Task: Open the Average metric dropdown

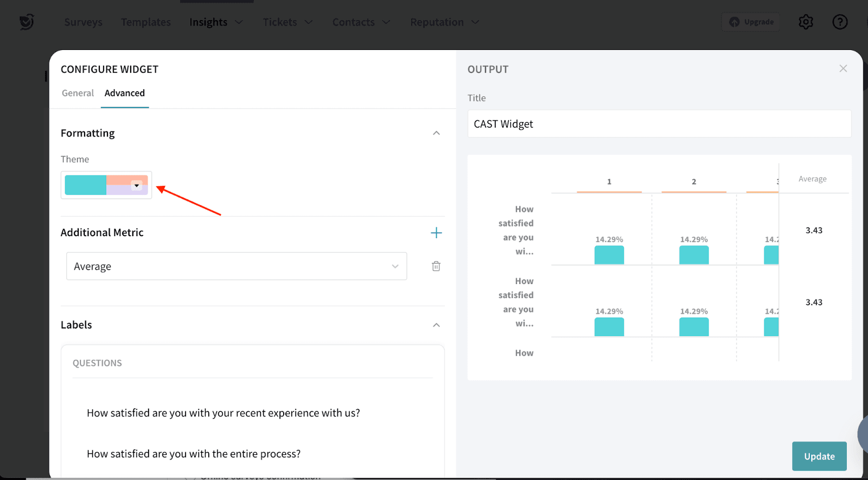Action: [x=237, y=266]
